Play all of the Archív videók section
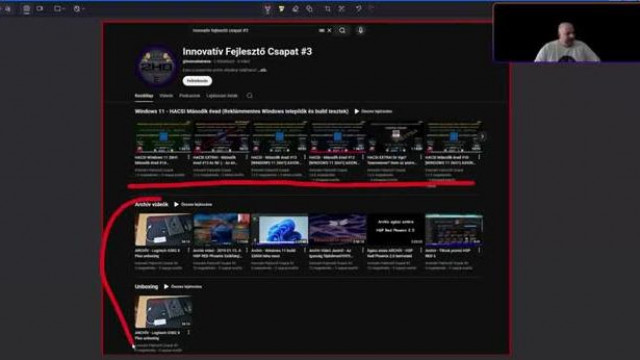Screen dimensions: 640x360 coord(193,204)
